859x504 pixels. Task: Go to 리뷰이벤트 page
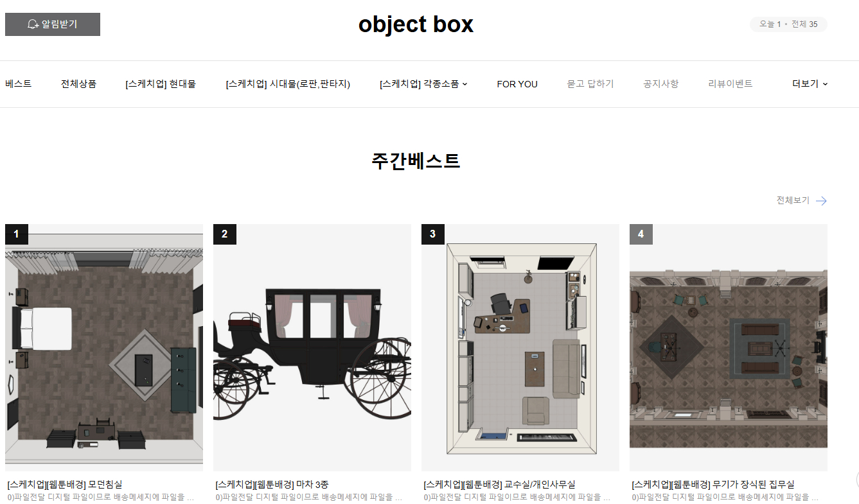pyautogui.click(x=731, y=84)
